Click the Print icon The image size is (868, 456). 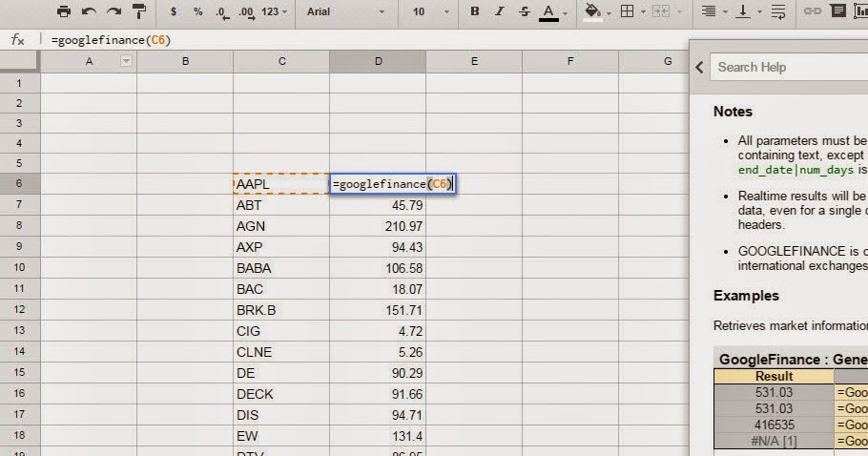pos(64,11)
